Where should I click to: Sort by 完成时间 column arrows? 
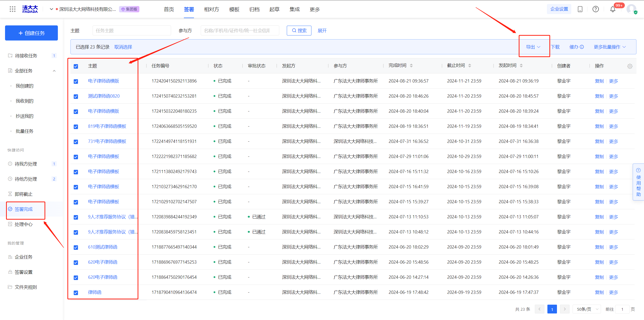coord(411,66)
